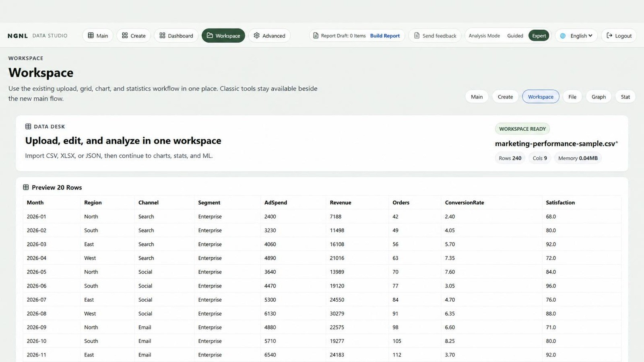
Task: Open the Dashboard navigation tab
Action: pyautogui.click(x=176, y=35)
